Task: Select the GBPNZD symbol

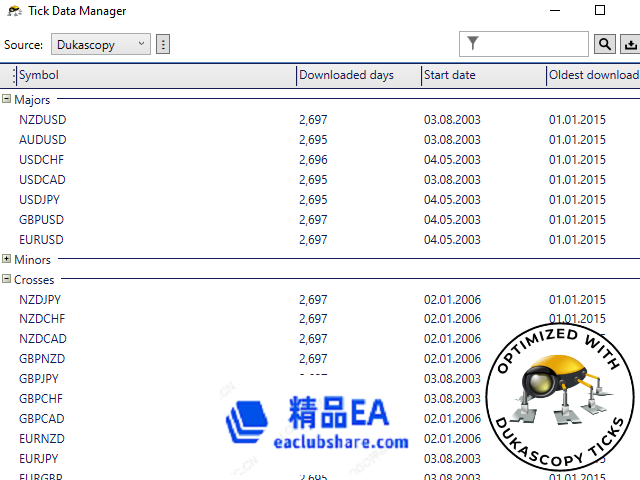Action: tap(42, 358)
